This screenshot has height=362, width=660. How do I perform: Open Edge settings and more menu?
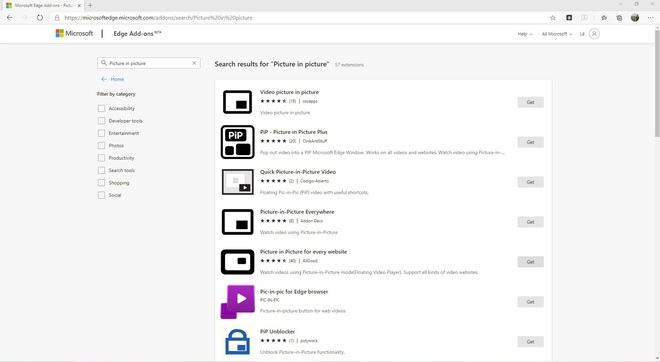tap(650, 18)
